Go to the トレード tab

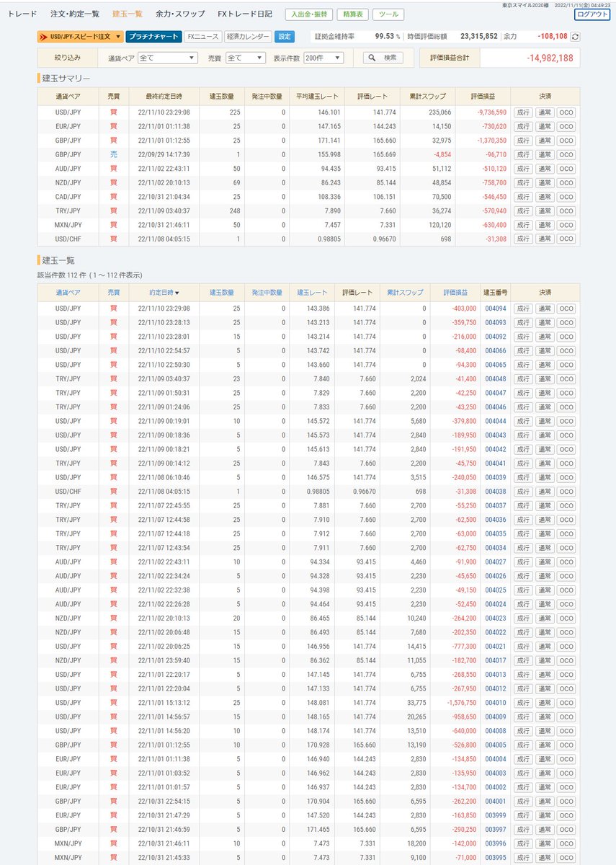(x=22, y=14)
